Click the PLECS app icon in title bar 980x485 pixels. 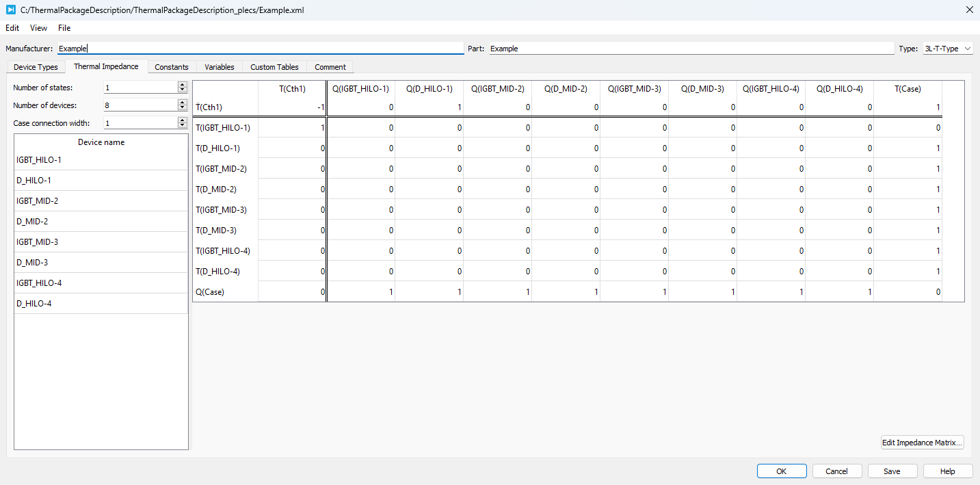10,10
